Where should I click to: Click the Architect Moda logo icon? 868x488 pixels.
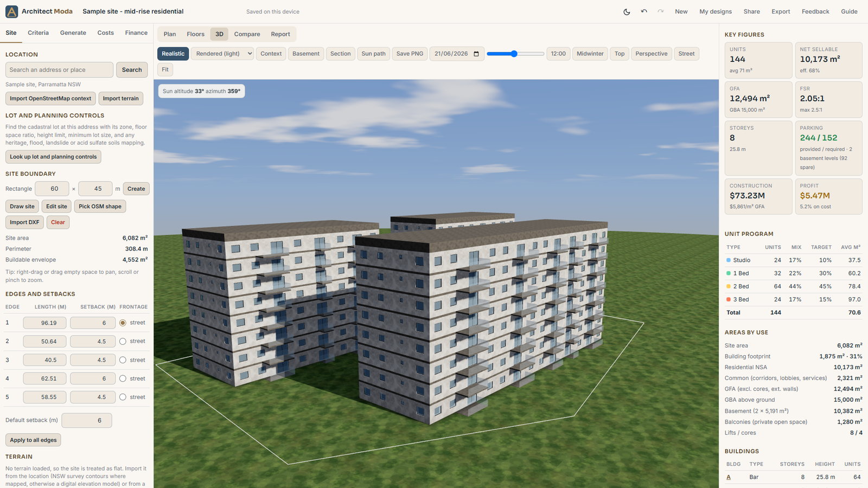point(11,11)
